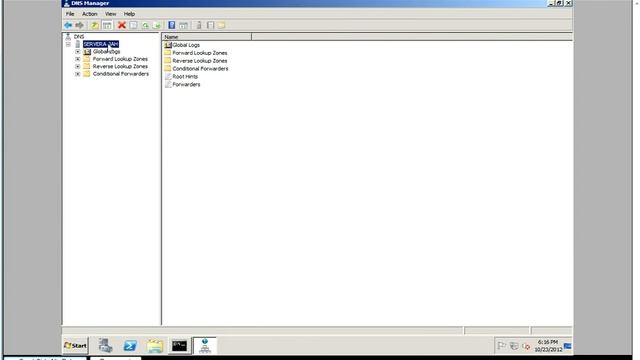
Task: Click the Root Hints document icon
Action: (168, 76)
